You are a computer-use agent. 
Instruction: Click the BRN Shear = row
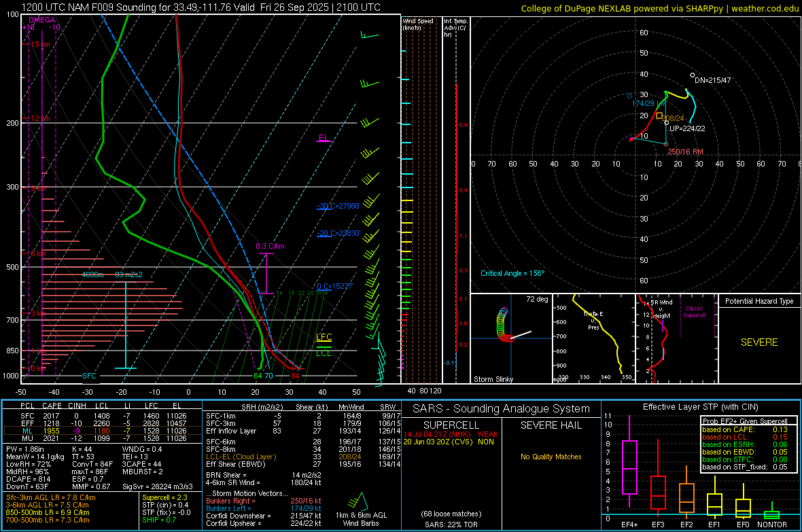pos(264,475)
